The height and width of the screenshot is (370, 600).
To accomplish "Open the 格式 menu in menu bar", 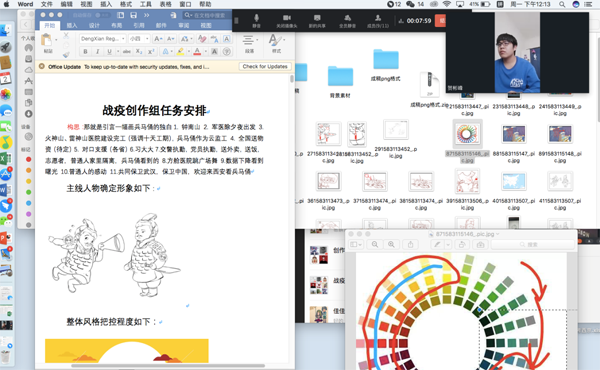I will 126,4.
